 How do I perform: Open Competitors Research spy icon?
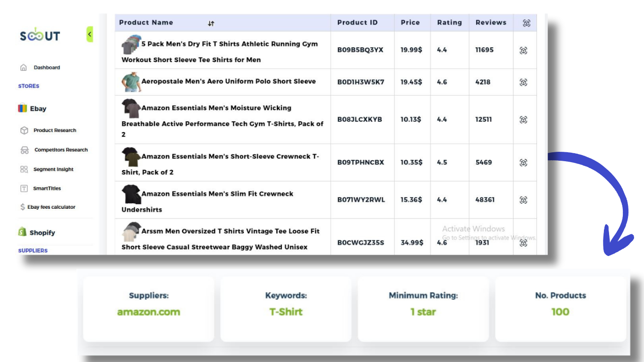tap(25, 150)
